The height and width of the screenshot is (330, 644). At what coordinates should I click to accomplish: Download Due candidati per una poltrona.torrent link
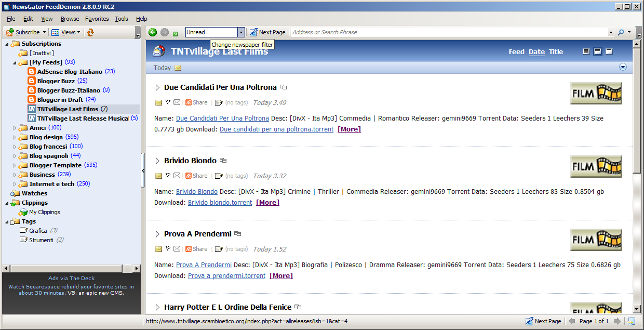pyautogui.click(x=276, y=129)
